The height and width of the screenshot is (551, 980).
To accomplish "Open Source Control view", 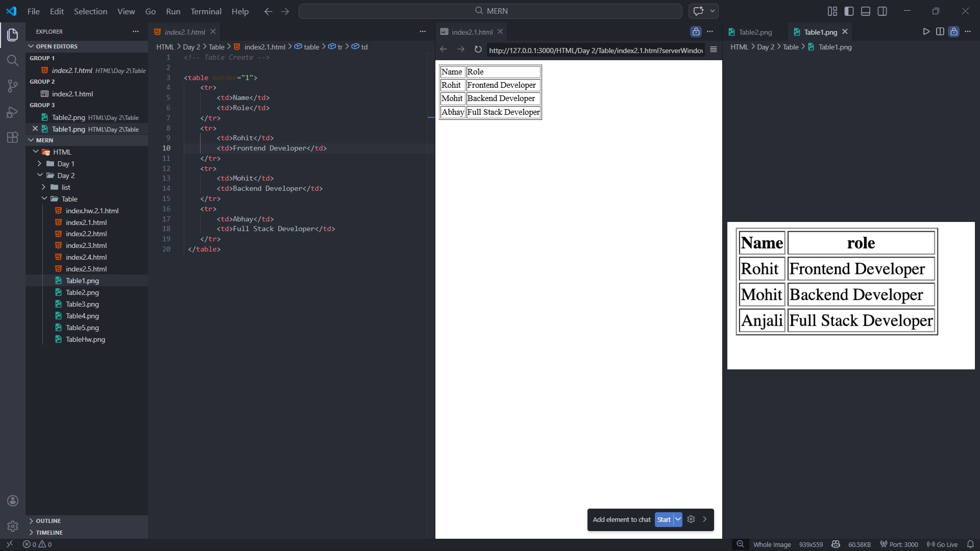I will (13, 86).
